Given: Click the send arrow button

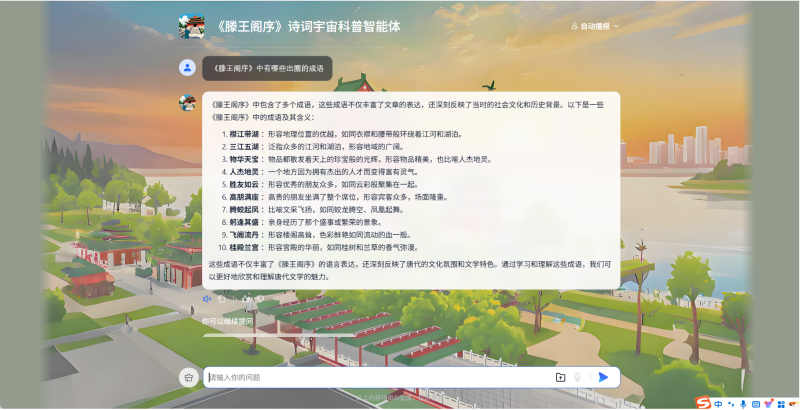Looking at the screenshot, I should (603, 377).
